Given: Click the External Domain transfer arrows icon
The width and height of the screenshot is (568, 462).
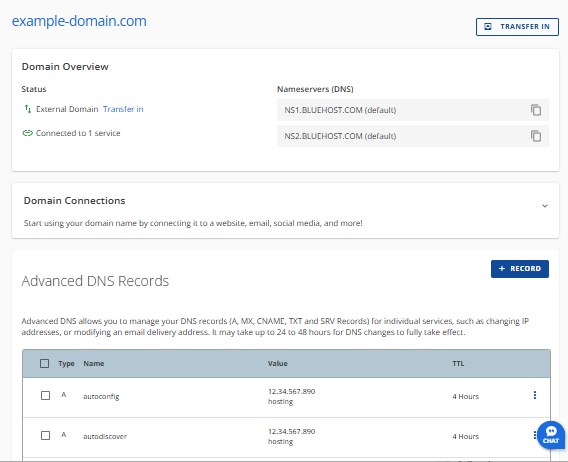Looking at the screenshot, I should coord(28,109).
